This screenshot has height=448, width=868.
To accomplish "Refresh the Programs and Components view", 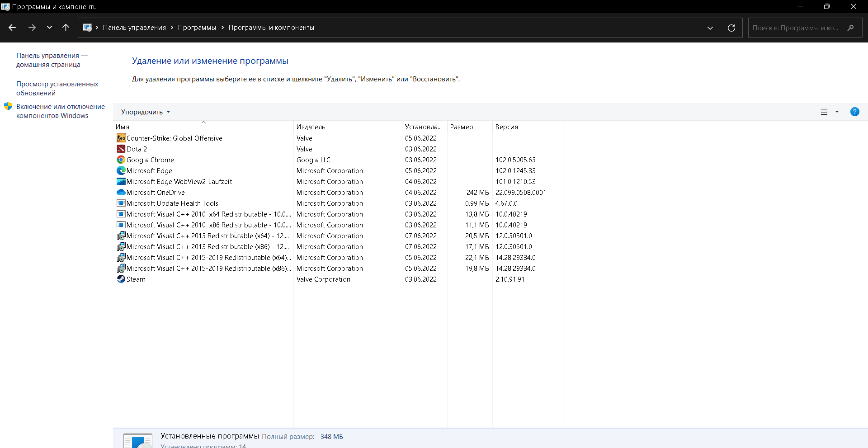I will click(731, 28).
